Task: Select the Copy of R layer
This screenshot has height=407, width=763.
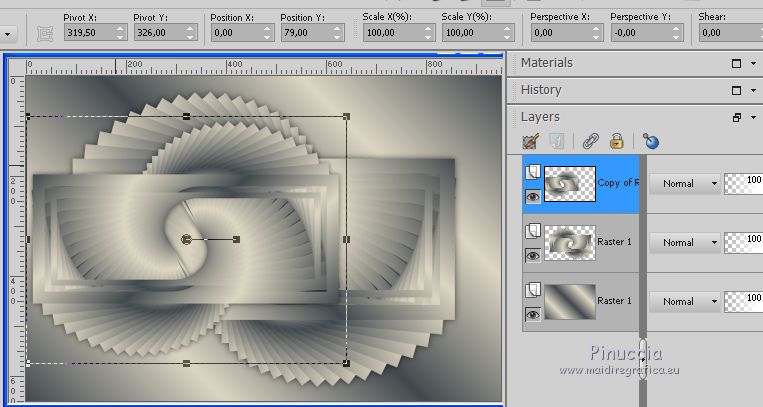Action: [x=581, y=184]
